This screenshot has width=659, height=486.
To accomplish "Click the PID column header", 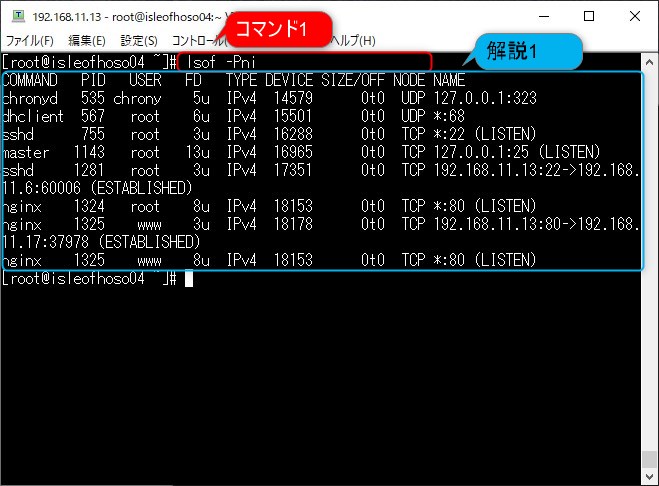I will pos(93,80).
